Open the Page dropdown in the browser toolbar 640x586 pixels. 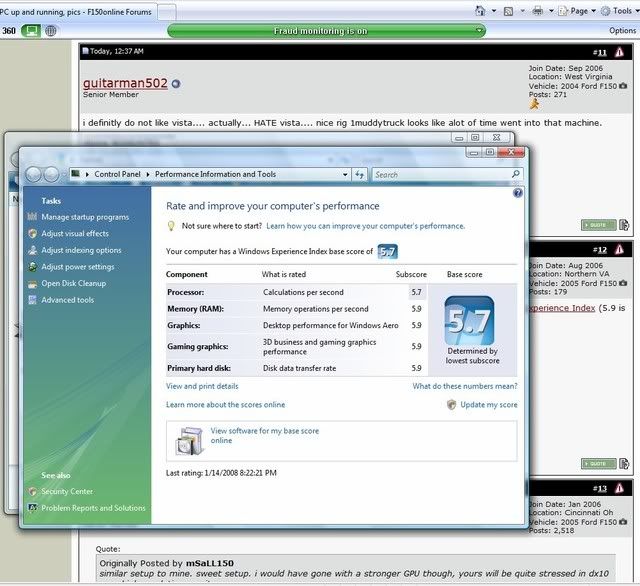click(578, 10)
